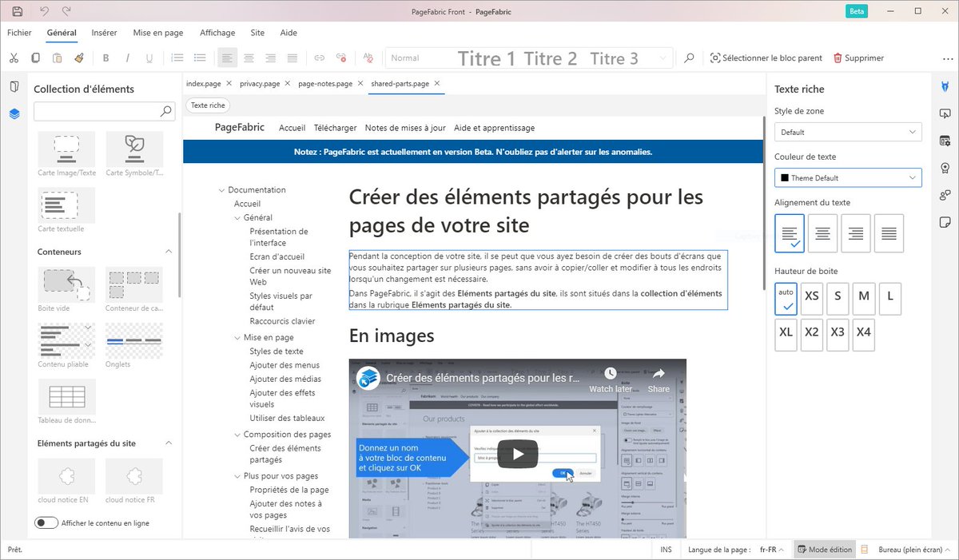The height and width of the screenshot is (560, 959).
Task: Open the Insérer menu
Action: (104, 33)
